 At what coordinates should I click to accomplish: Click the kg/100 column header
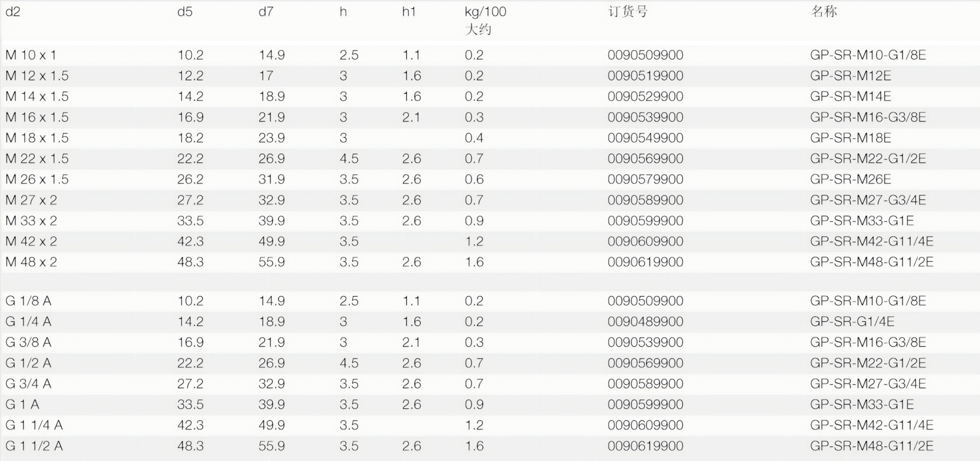(x=485, y=11)
